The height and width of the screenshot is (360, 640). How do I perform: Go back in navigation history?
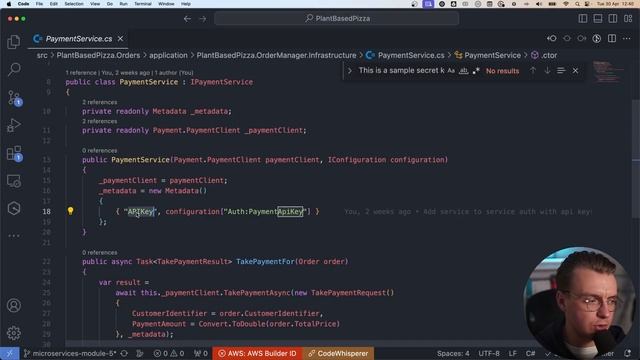187,19
